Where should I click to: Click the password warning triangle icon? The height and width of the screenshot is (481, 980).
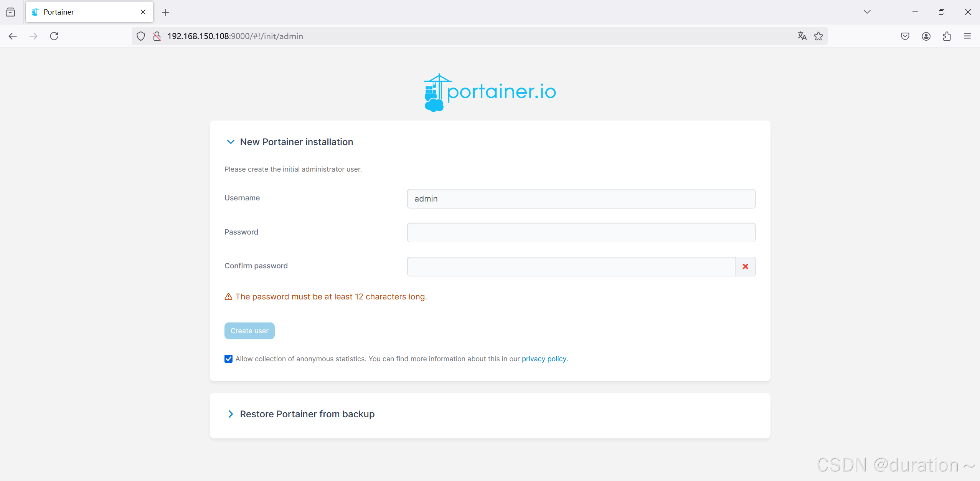pos(228,297)
